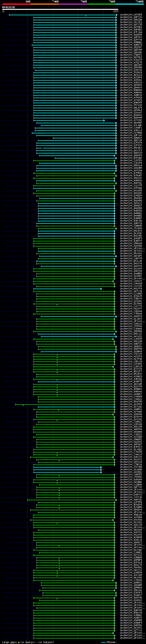Screen dimensions: 146x644
Task: Select hit label UniRef100_A9TI25
Action: [131, 25]
